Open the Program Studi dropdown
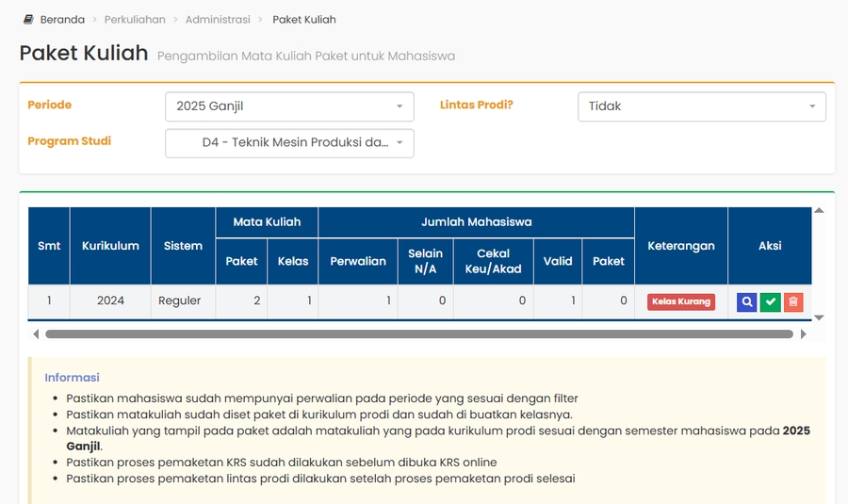848x504 pixels. click(x=289, y=143)
